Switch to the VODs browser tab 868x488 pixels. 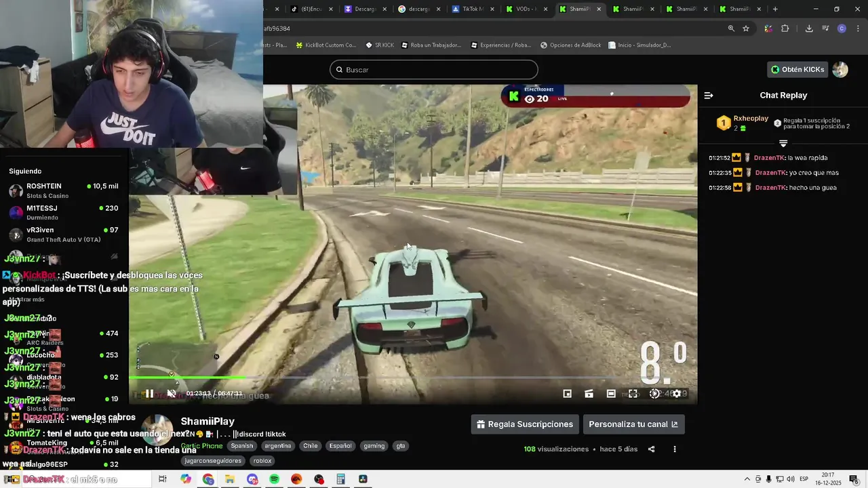[526, 9]
